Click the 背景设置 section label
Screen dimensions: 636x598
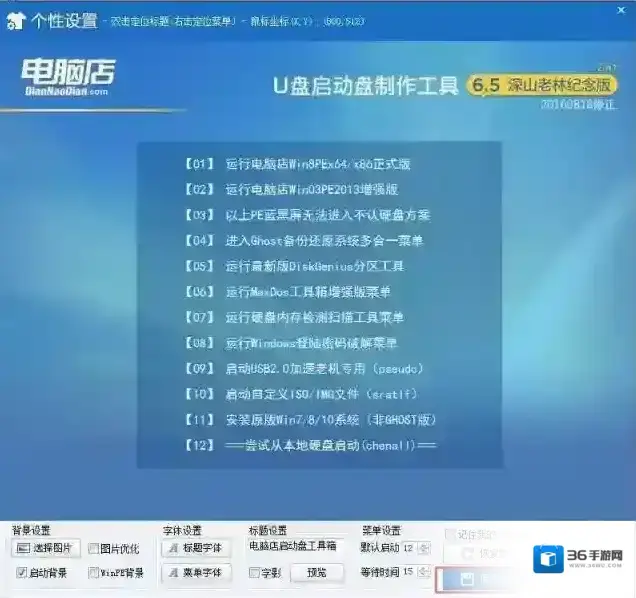31,530
